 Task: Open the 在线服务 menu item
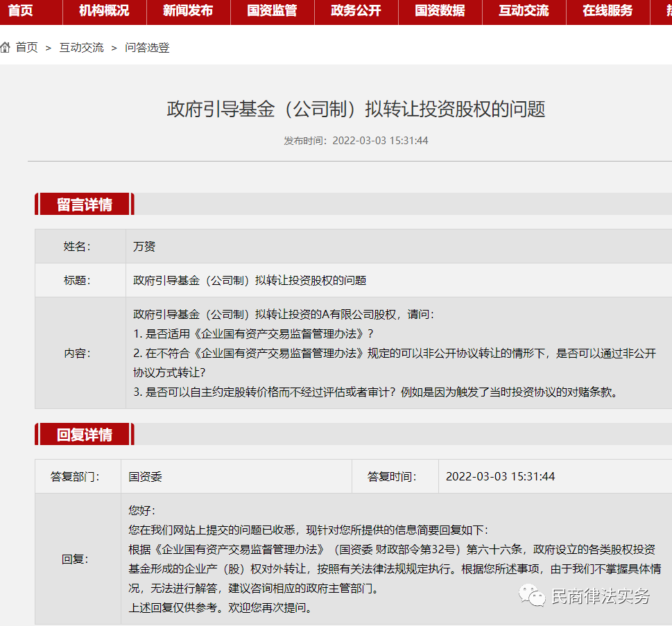click(x=608, y=10)
